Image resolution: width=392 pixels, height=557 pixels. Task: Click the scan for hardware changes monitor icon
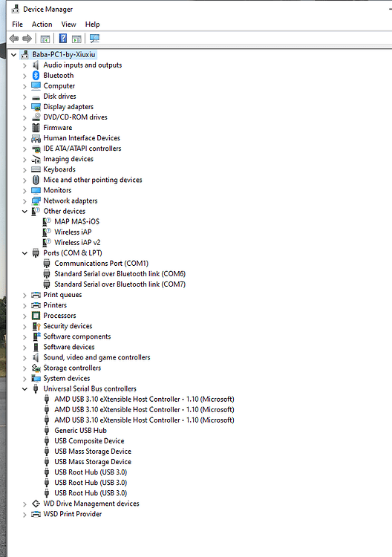click(x=94, y=39)
